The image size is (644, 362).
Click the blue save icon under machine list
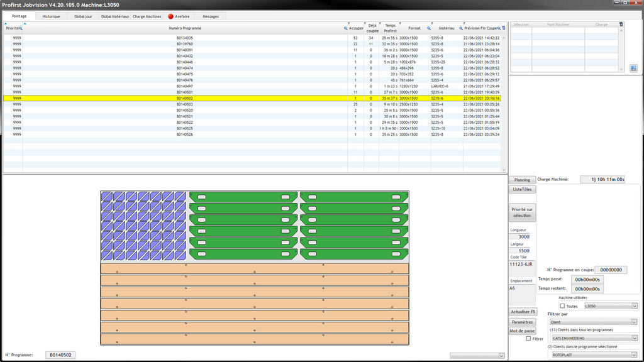point(633,68)
